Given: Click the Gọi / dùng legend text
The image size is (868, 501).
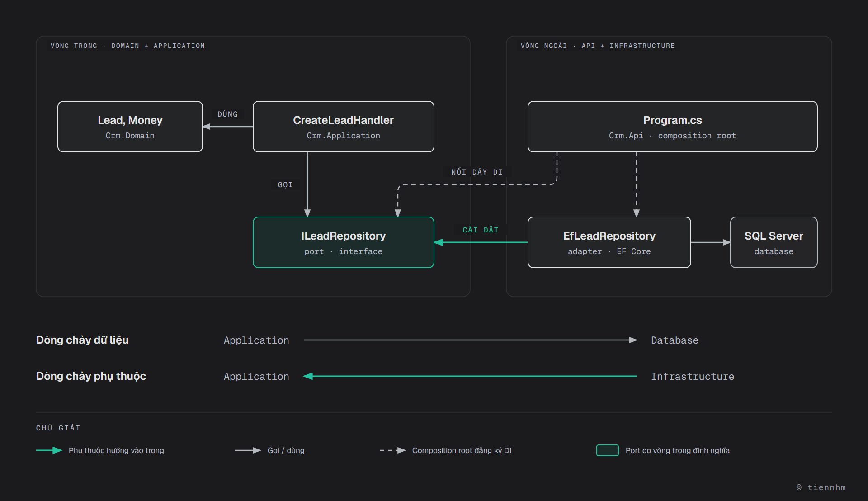Looking at the screenshot, I should click(x=286, y=451).
